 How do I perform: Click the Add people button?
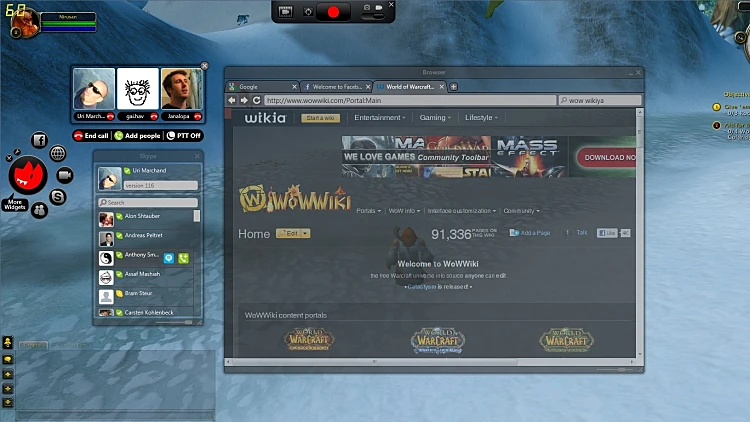pyautogui.click(x=137, y=135)
